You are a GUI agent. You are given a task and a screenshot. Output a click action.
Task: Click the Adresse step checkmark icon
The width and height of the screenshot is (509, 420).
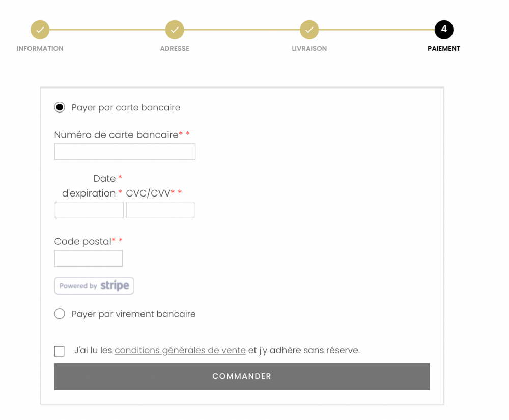pos(175,30)
